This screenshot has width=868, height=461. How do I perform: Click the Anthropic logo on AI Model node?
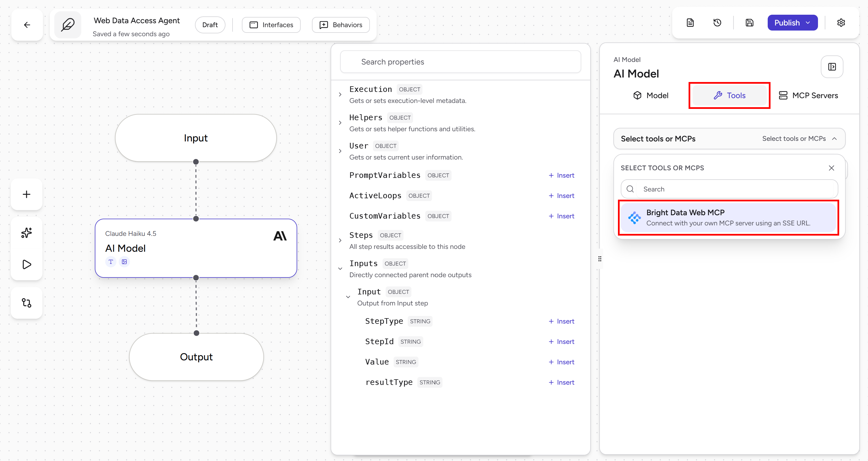click(x=280, y=236)
